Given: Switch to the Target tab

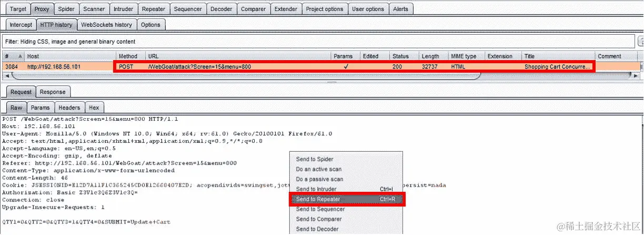Looking at the screenshot, I should click(18, 8).
